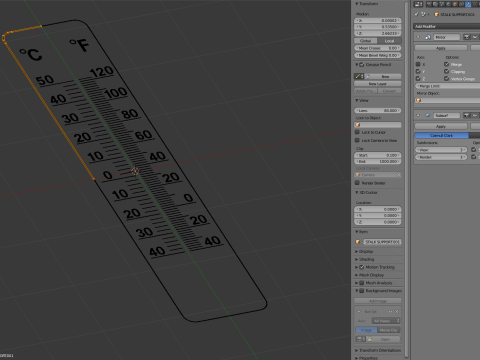Click the Item panel object cube icon
The width and height of the screenshot is (480, 360).
click(x=358, y=242)
